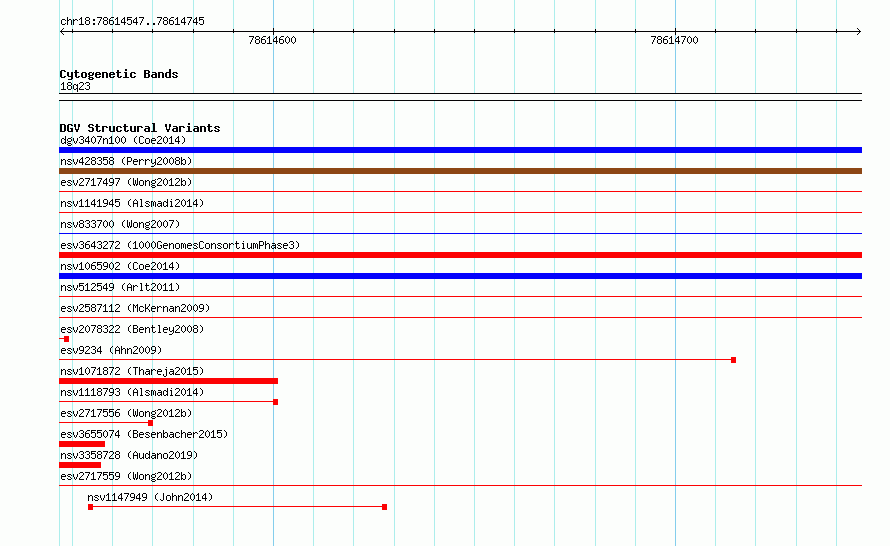
Task: Open the esv2587112 (McKernan2009) variant
Action: pyautogui.click(x=135, y=308)
